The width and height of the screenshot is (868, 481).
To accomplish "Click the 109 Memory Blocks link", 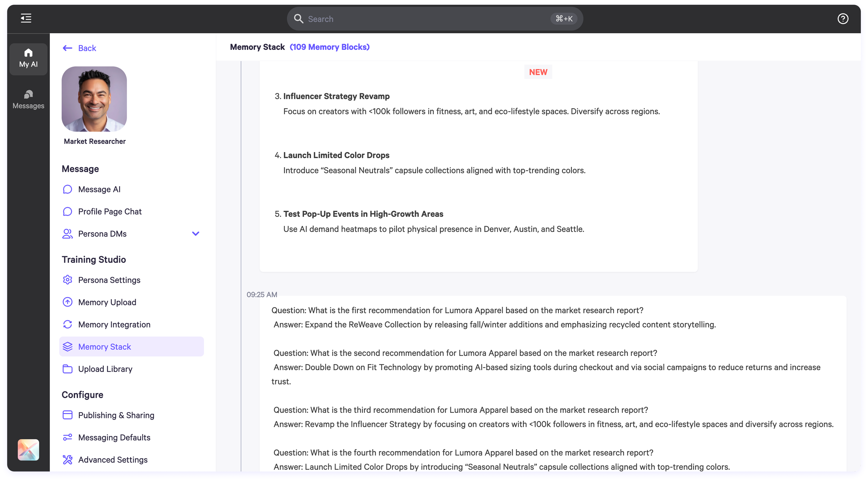I will (329, 47).
